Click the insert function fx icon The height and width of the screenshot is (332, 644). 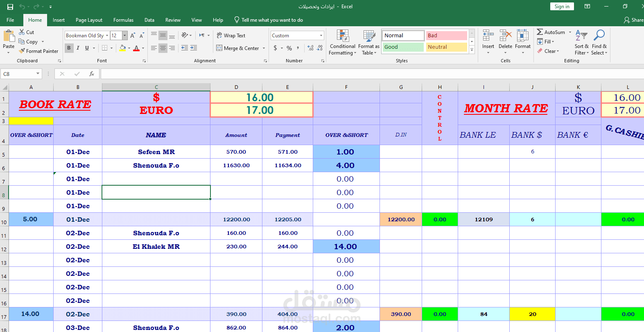(92, 74)
